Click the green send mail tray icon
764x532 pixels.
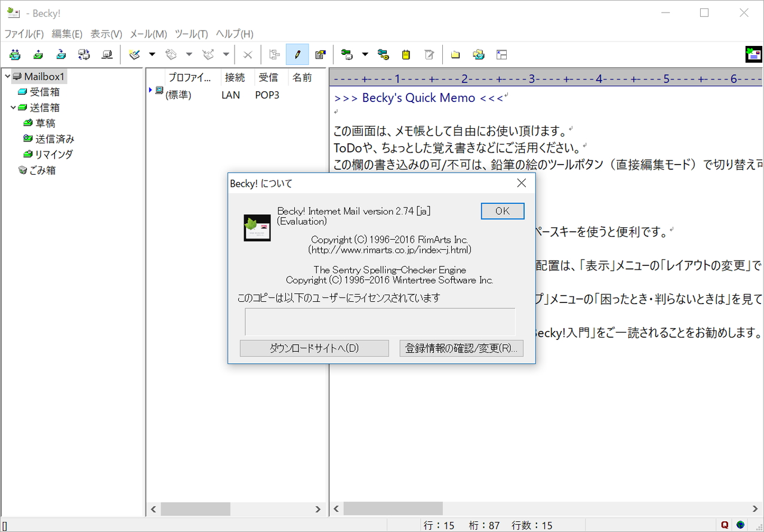coord(38,55)
